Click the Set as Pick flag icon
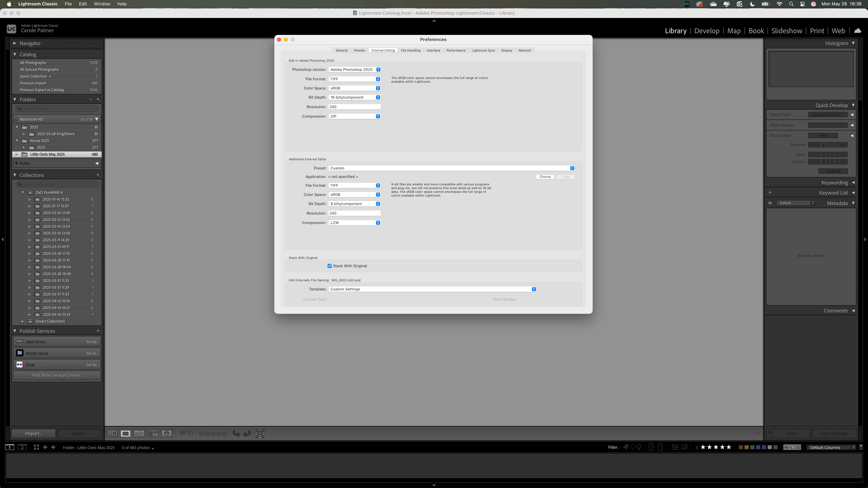This screenshot has width=868, height=488. click(x=183, y=433)
